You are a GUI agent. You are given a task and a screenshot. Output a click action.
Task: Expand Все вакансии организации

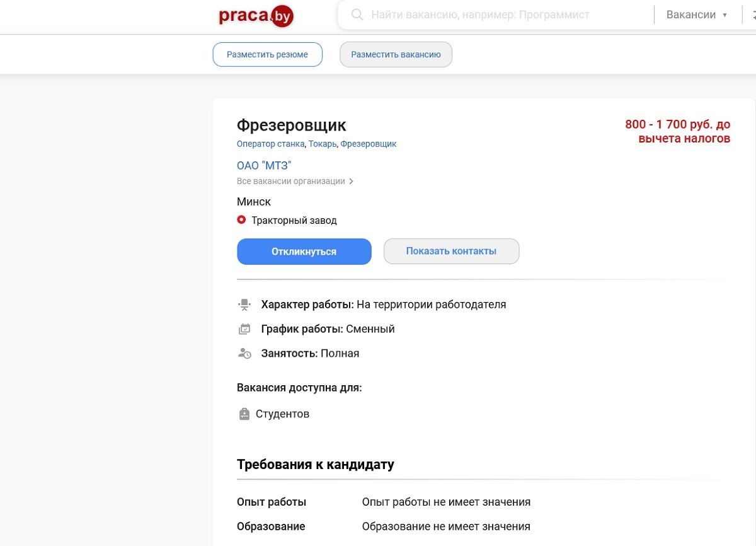point(293,181)
